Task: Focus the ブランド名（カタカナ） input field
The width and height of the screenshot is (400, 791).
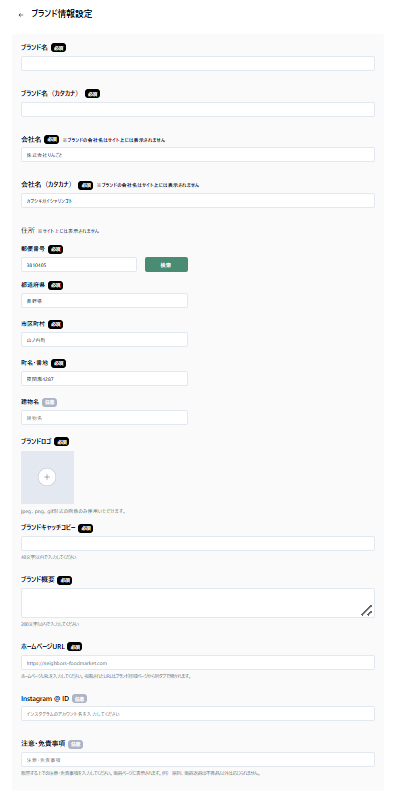Action: (198, 109)
